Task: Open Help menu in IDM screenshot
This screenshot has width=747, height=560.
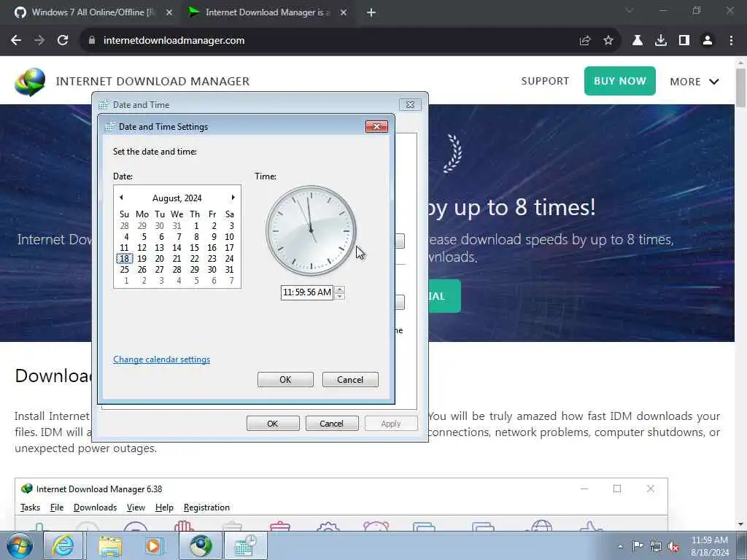Action: coord(164,507)
